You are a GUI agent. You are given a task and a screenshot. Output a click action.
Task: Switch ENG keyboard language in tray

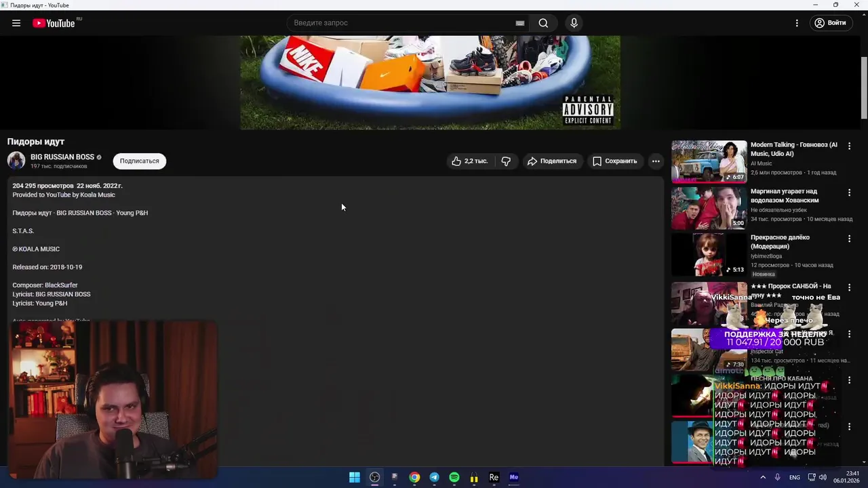coord(795,477)
